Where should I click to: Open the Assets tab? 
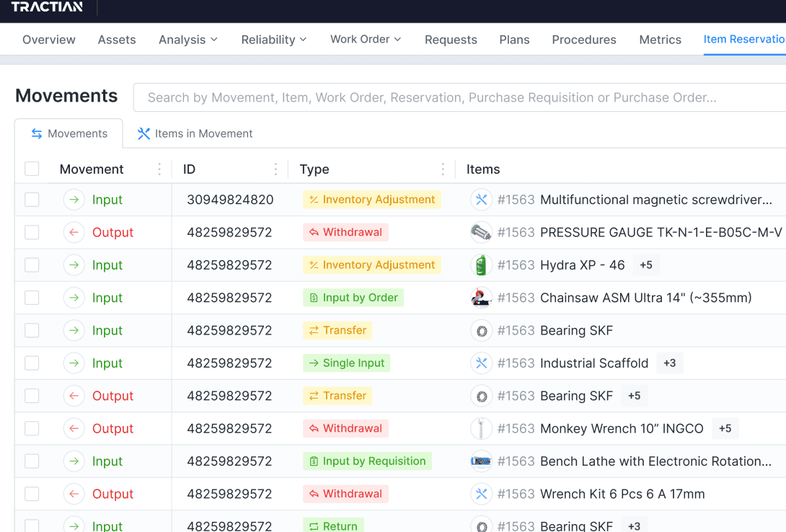click(x=117, y=40)
